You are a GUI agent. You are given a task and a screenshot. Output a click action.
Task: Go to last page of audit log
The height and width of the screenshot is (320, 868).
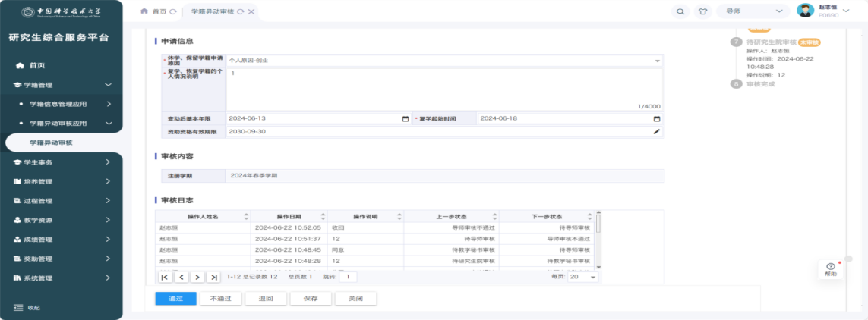[x=214, y=278]
